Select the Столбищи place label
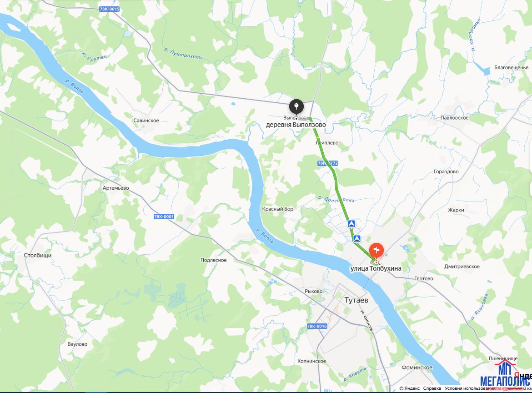 coord(38,255)
